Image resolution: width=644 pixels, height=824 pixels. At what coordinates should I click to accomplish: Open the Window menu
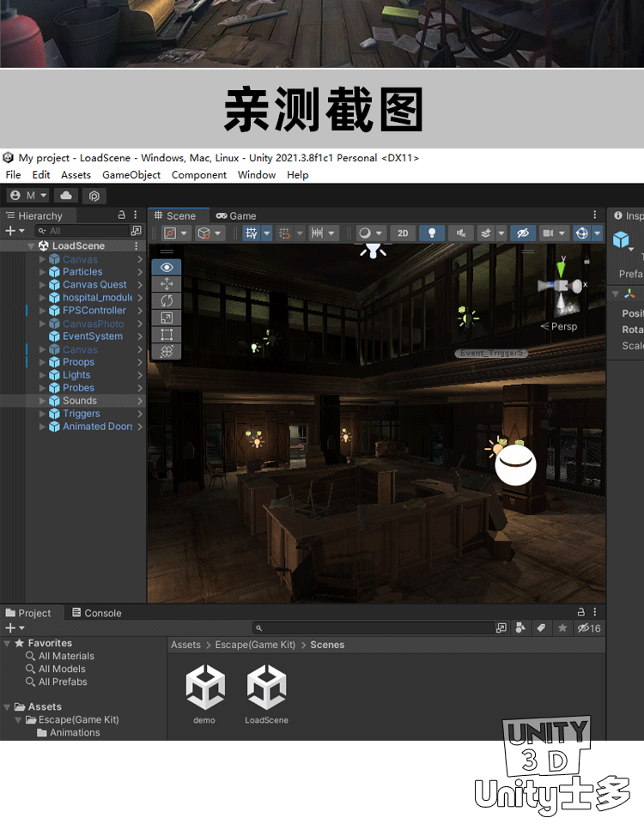pyautogui.click(x=257, y=174)
